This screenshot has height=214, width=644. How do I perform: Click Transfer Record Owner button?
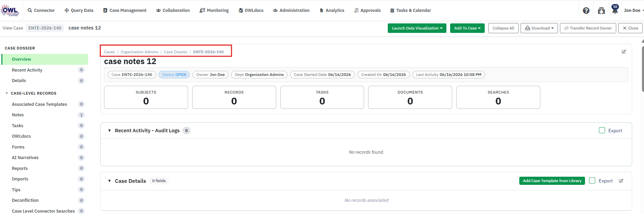(588, 28)
